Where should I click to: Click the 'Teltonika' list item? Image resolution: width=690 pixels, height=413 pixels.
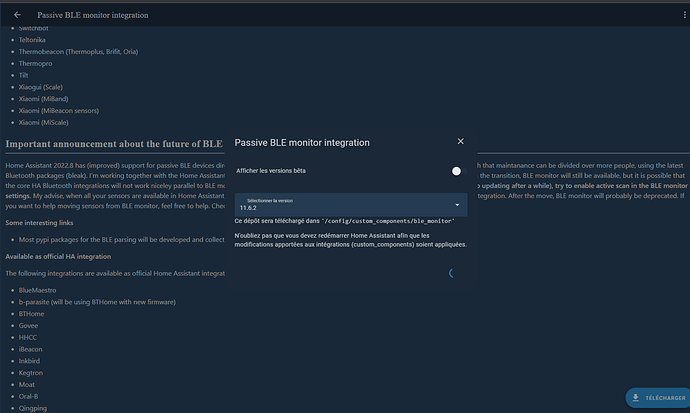[x=32, y=40]
